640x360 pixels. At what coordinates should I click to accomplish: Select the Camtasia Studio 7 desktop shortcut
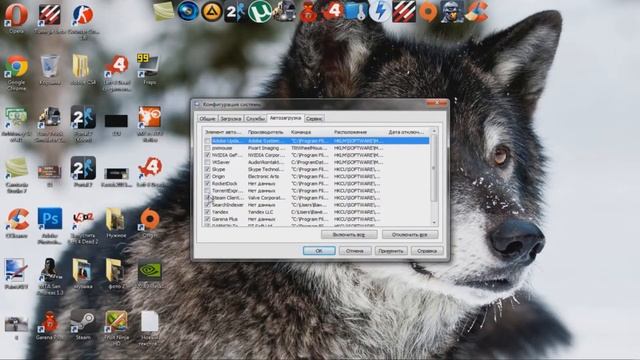[17, 176]
